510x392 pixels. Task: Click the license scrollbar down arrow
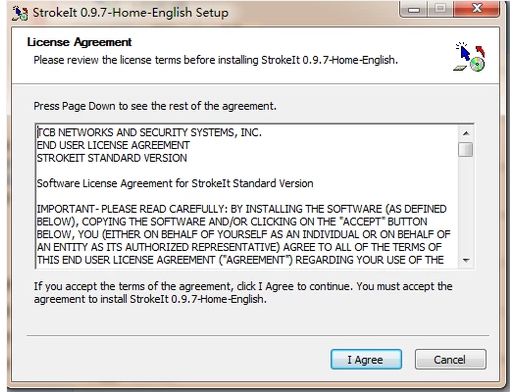(x=466, y=260)
